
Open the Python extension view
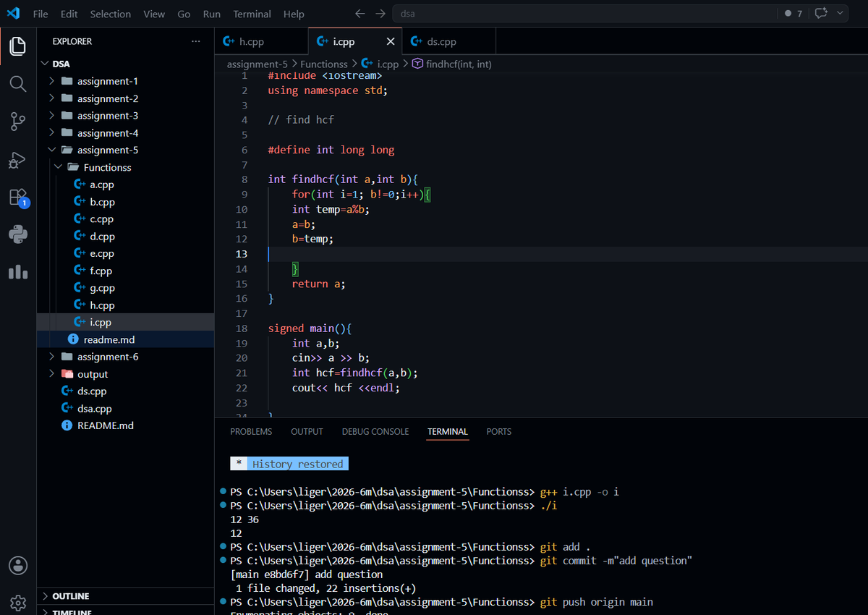(x=18, y=234)
